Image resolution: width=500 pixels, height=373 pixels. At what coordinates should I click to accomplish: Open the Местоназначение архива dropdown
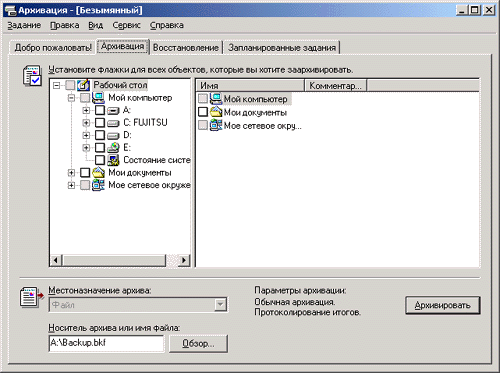[220, 305]
